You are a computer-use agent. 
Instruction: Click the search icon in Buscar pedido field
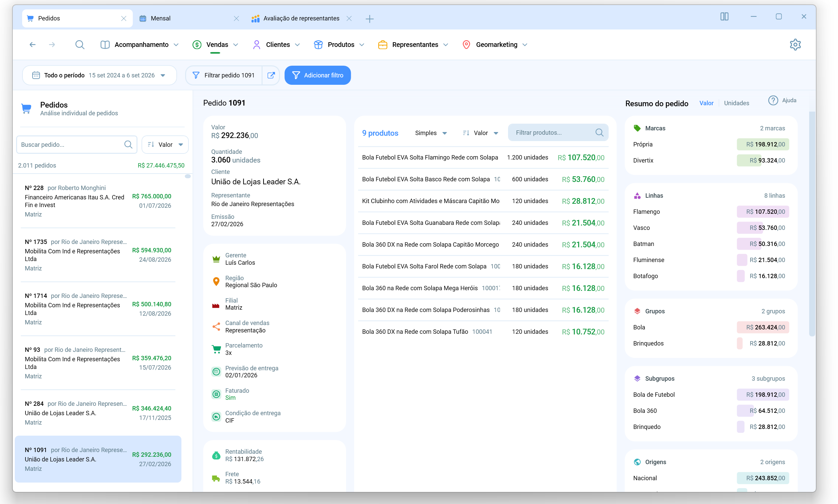point(128,145)
